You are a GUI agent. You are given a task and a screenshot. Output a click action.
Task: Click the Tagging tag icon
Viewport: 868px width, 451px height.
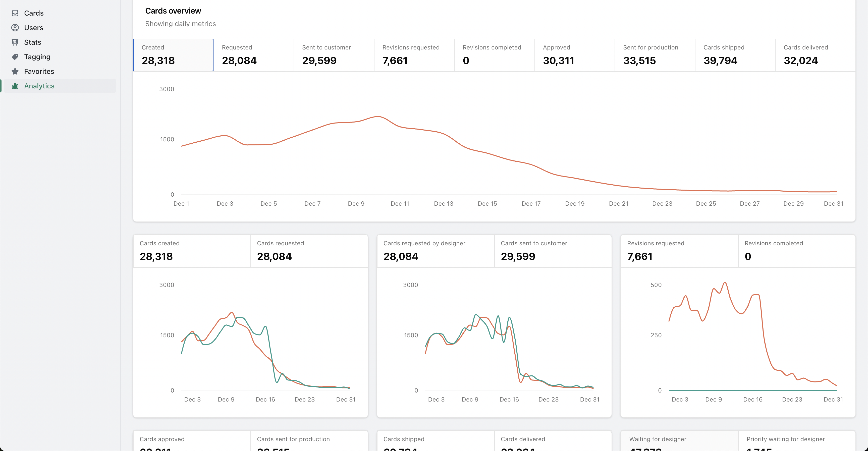tap(15, 57)
